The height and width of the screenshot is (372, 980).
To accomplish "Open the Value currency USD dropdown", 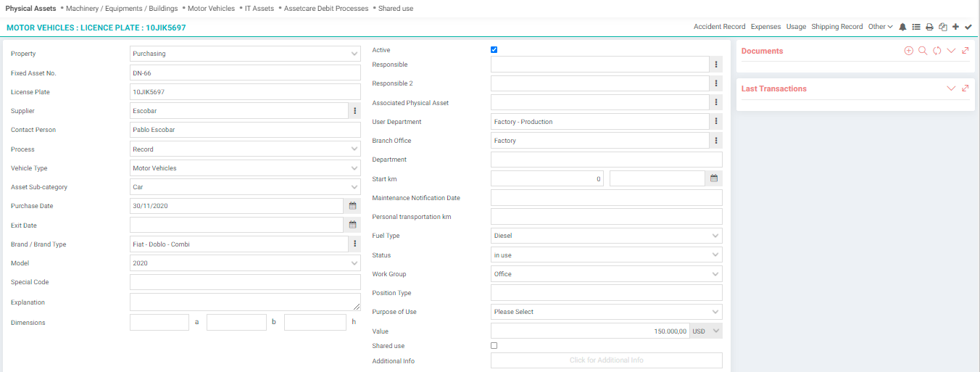I will [x=706, y=331].
